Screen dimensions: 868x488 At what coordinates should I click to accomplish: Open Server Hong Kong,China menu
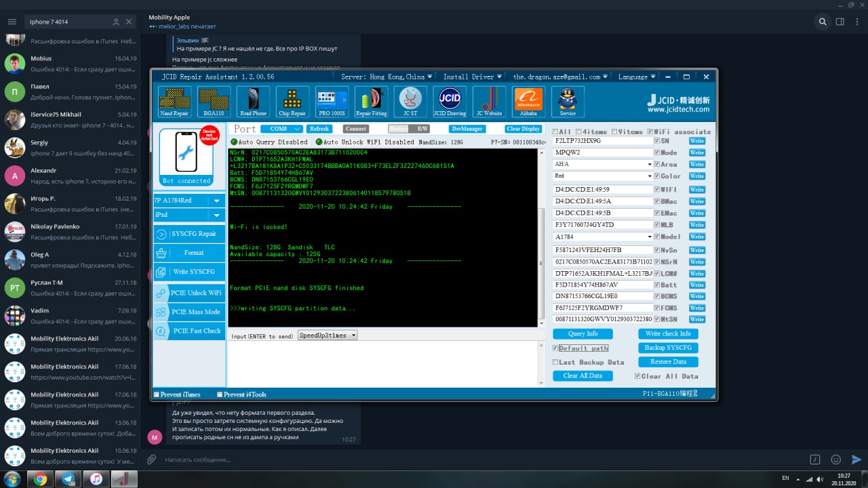point(387,77)
